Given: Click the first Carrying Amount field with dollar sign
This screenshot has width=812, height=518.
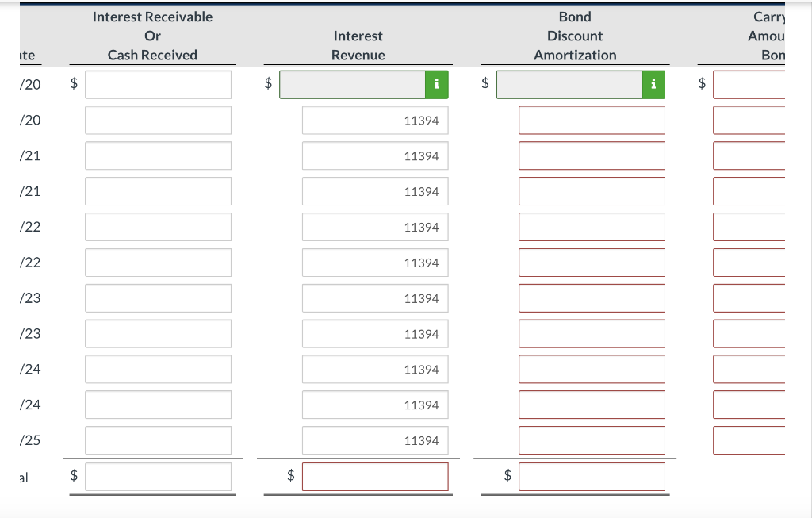Looking at the screenshot, I should 749,84.
